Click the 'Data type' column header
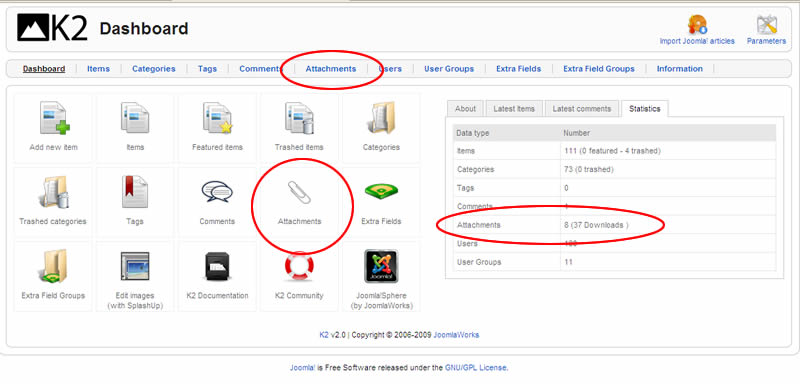This screenshot has width=800, height=384. coord(472,133)
